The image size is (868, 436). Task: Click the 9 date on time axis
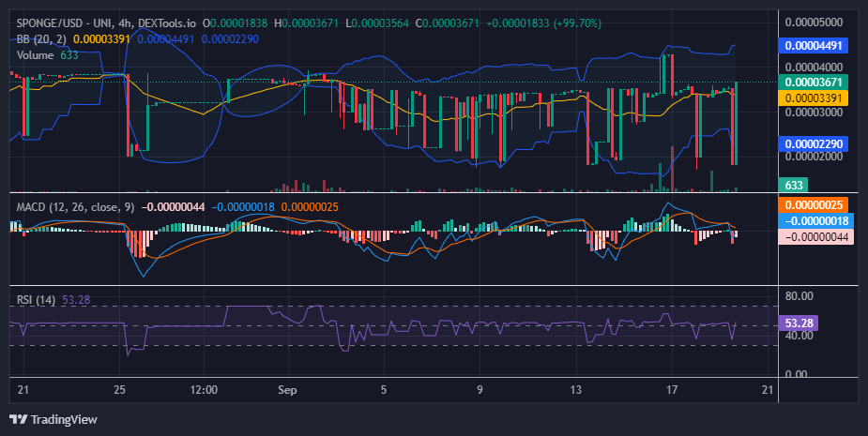point(480,390)
